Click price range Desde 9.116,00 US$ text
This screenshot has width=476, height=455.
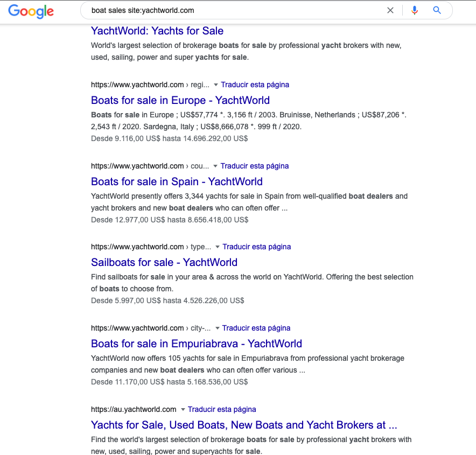coord(170,139)
